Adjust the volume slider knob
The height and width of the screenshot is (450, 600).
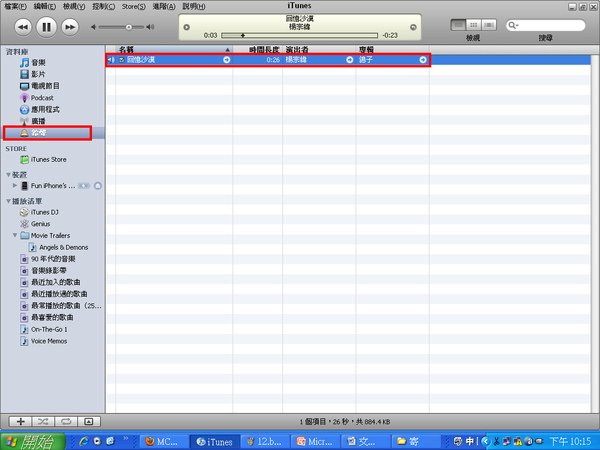coord(129,27)
